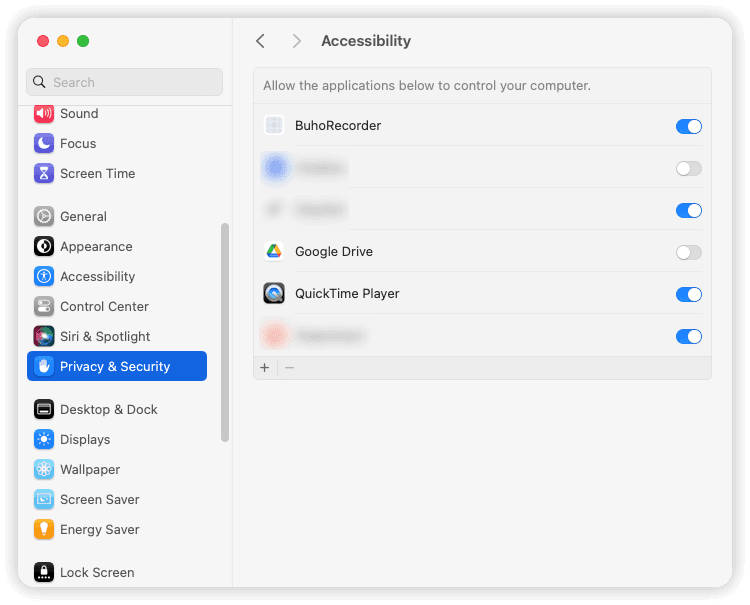Click the Energy Saver bulb icon
Viewport: 750px width, 605px height.
tap(44, 529)
